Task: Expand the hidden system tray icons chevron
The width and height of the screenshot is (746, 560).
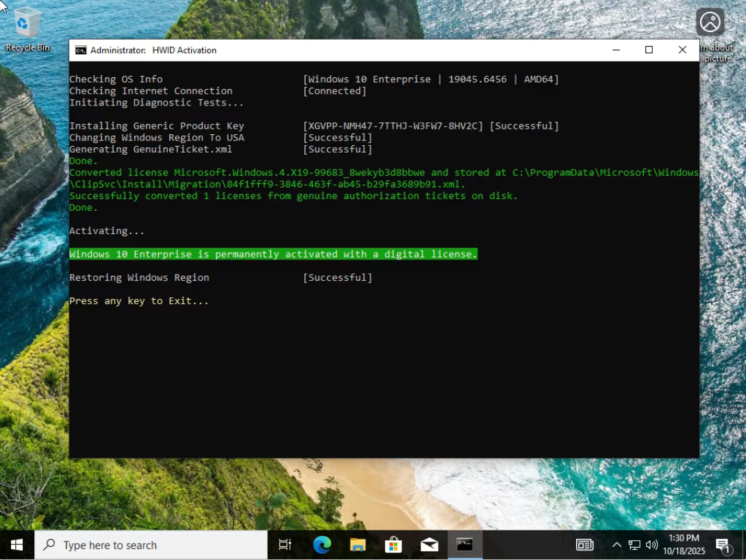Action: 617,545
